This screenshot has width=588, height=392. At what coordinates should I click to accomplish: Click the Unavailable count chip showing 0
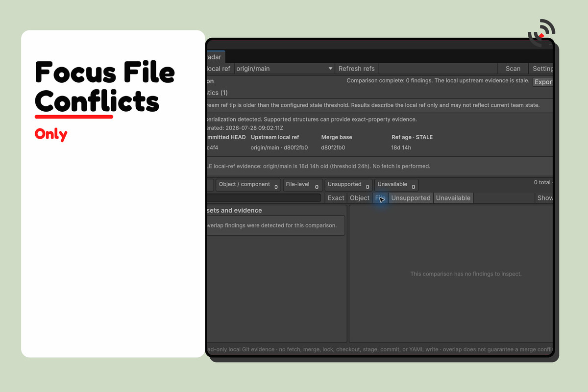(x=396, y=185)
